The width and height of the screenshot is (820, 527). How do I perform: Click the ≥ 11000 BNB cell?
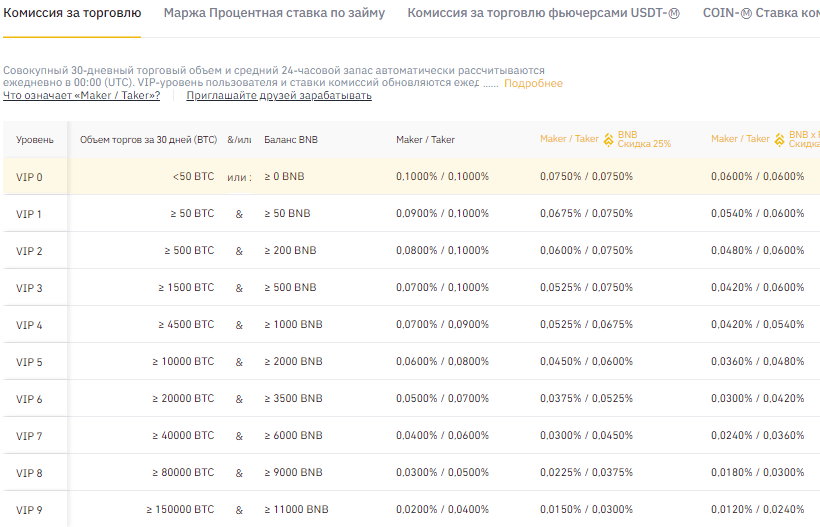tap(296, 509)
